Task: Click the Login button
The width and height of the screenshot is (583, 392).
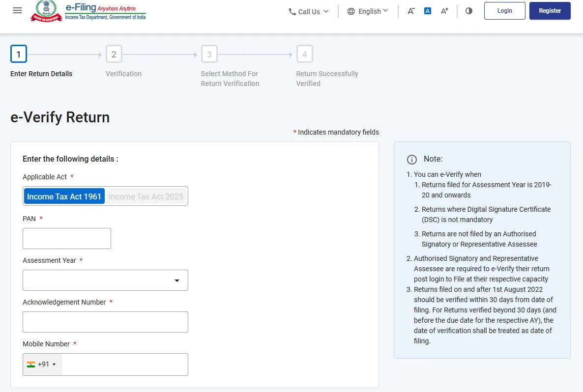Action: 504,11
